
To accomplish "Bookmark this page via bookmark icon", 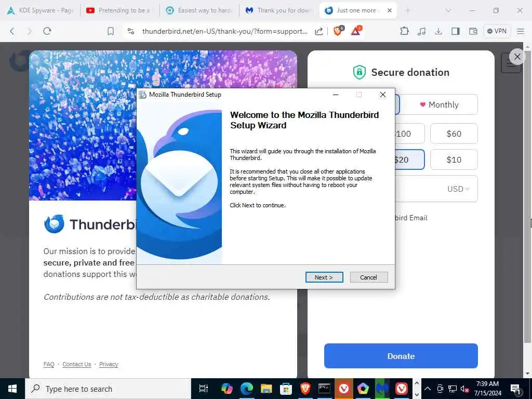I will [x=111, y=31].
